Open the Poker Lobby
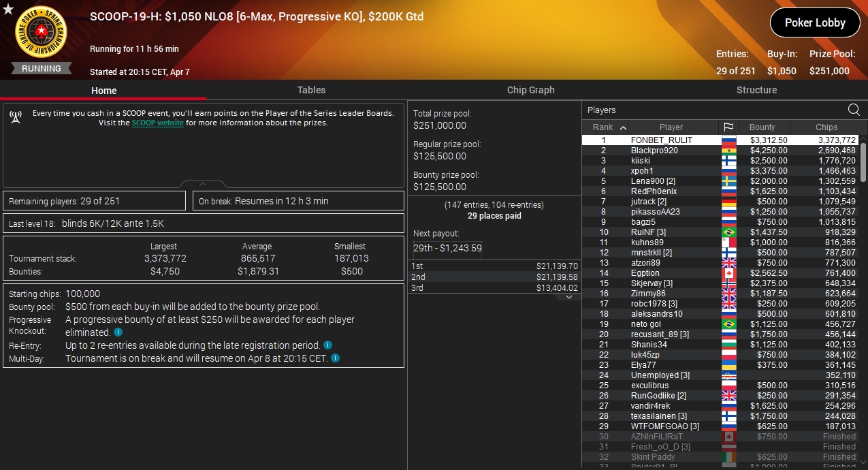This screenshot has height=470, width=868. pos(815,22)
